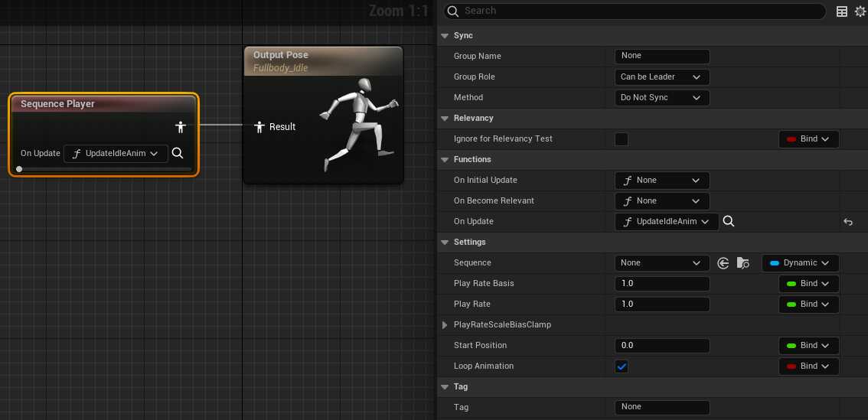Click the magnifier next to On Update in details

(x=729, y=221)
